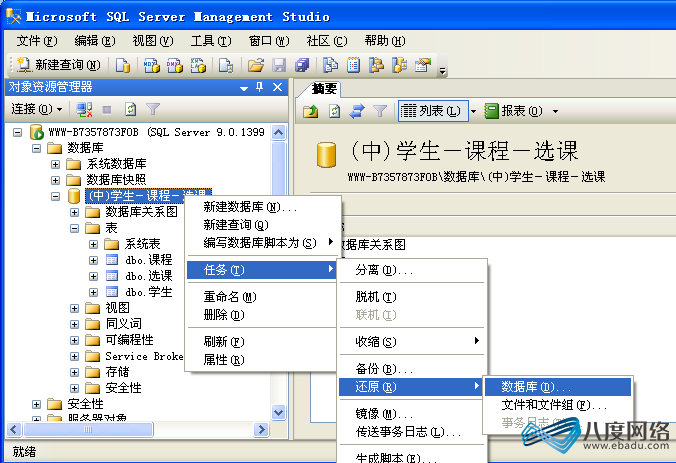Collapse the 数据库 folder
Screen dimensions: 676x463
coord(37,148)
